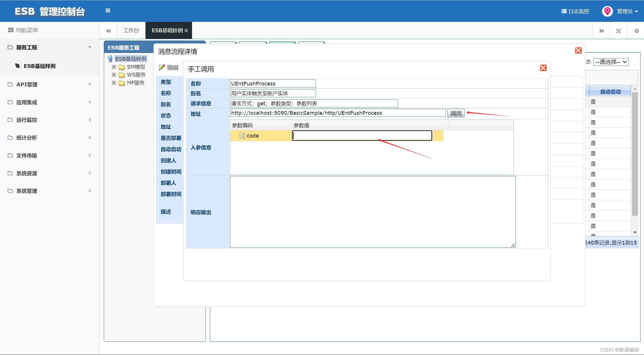Expand the WS服务 tree folder
The image size is (644, 355).
pos(114,75)
